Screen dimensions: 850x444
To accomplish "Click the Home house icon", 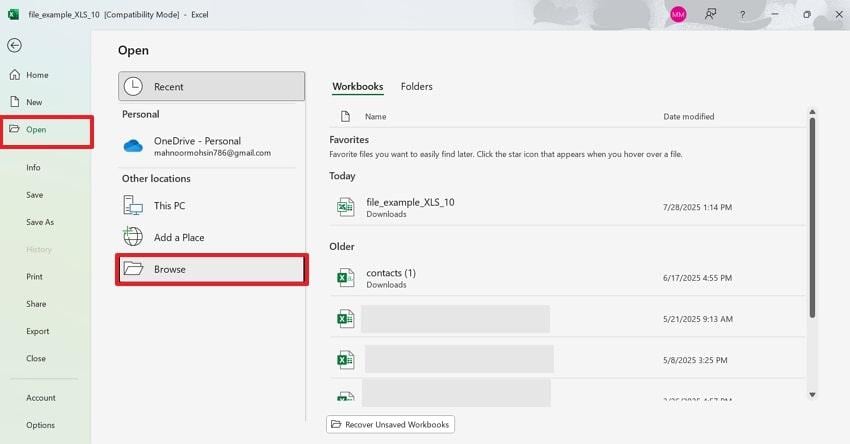I will coord(15,75).
